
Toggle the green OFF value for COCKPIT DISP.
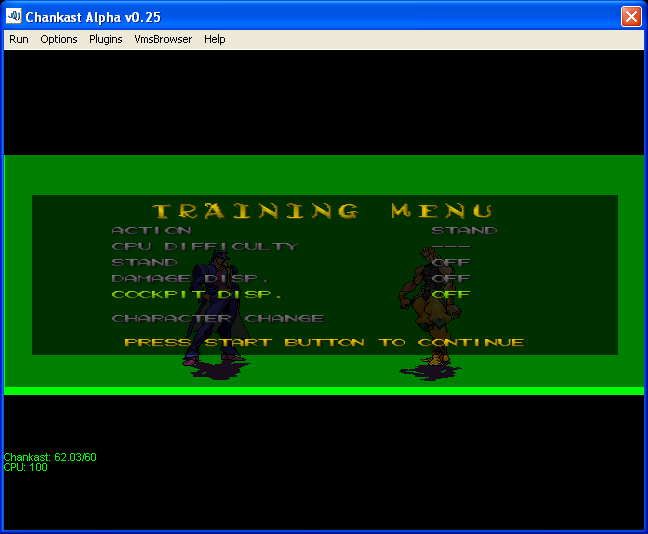point(451,295)
